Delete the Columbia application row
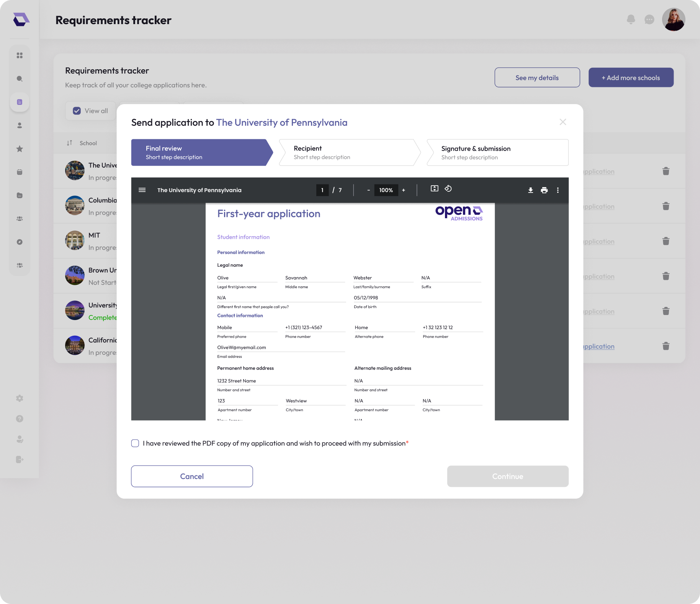Viewport: 700px width, 604px height. (x=666, y=206)
